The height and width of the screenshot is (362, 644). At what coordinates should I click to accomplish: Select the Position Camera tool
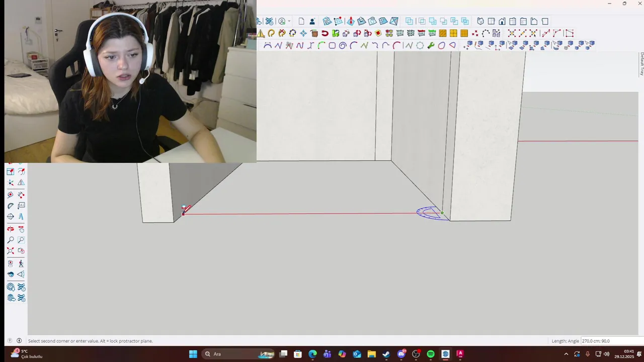tap(10, 263)
